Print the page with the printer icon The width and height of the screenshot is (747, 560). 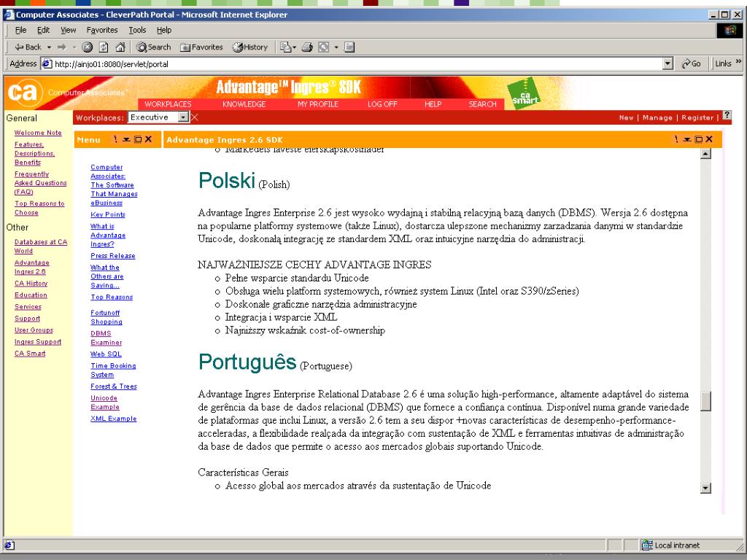click(x=307, y=47)
